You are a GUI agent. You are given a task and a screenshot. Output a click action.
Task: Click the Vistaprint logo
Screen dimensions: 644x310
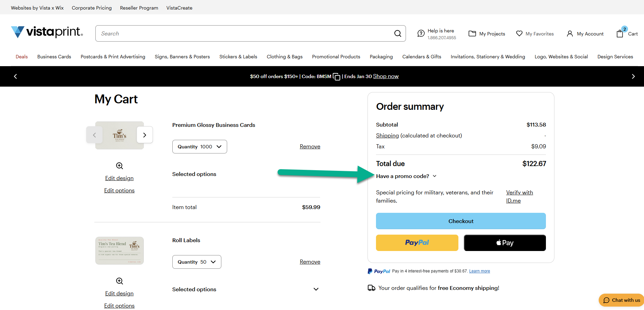coord(47,32)
